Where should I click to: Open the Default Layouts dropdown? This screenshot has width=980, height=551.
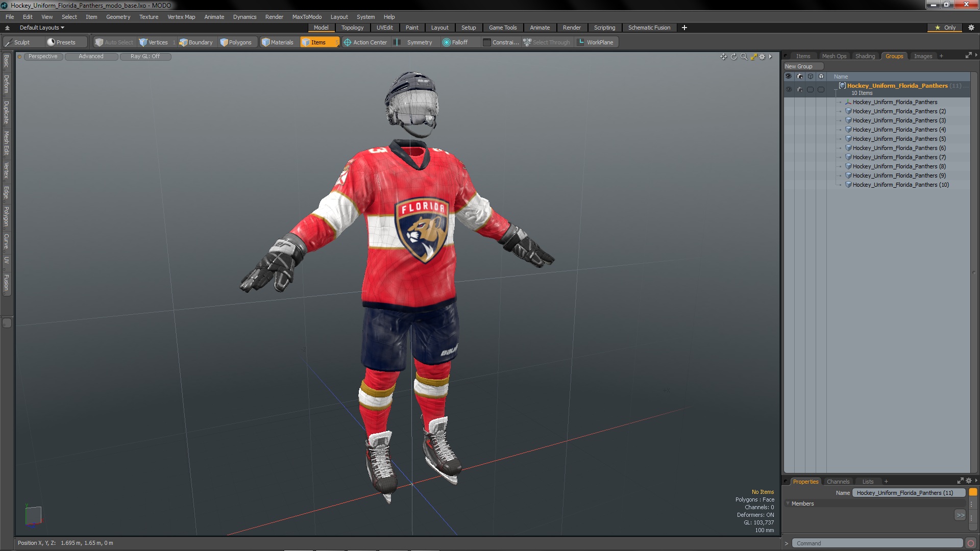(x=42, y=28)
